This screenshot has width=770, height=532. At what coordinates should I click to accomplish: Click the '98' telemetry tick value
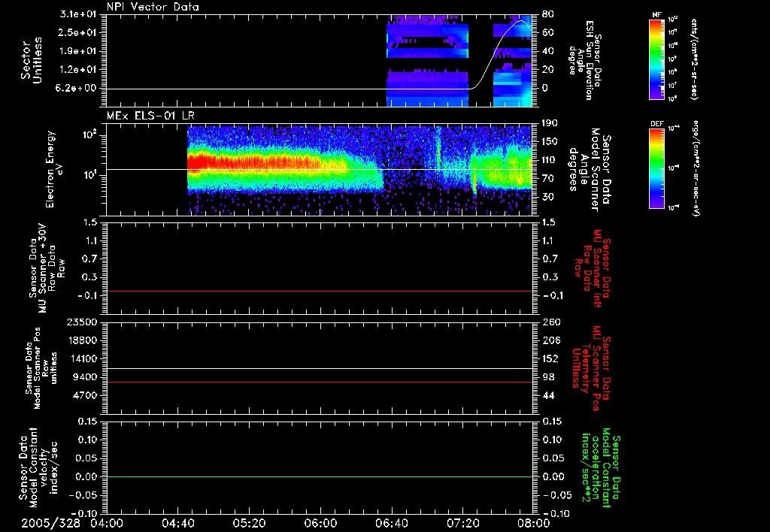(x=548, y=377)
